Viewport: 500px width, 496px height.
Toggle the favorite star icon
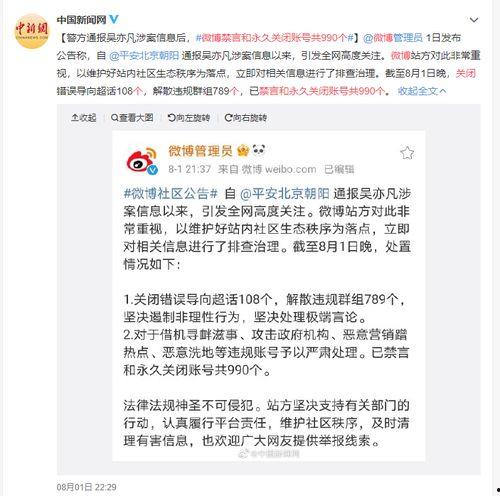coord(407,153)
